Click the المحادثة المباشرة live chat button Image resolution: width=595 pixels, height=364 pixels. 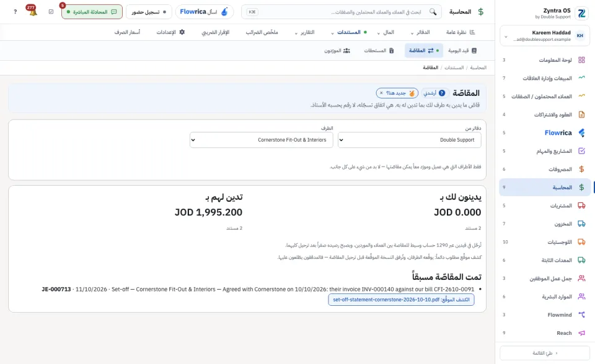[x=92, y=12]
